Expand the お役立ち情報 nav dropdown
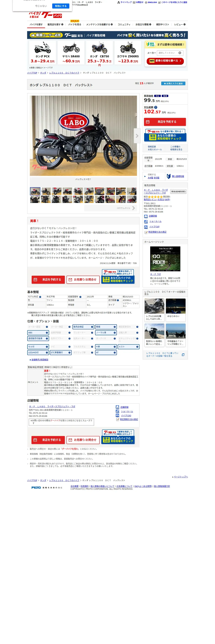This screenshot has width=215, height=644. pos(143,25)
